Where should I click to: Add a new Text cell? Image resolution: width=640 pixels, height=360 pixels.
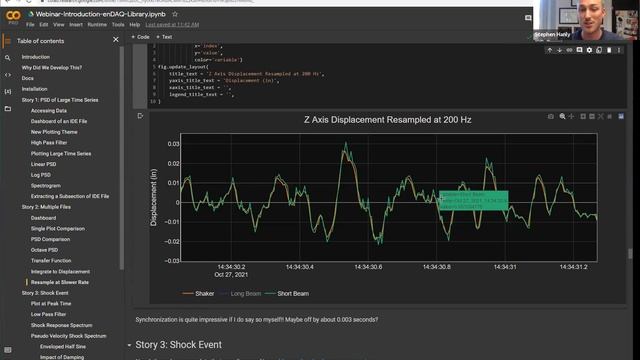164,37
